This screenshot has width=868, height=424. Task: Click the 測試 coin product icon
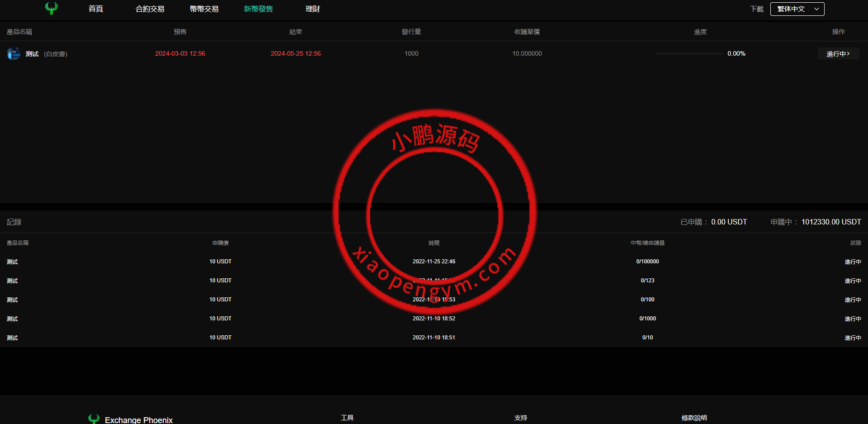(14, 53)
